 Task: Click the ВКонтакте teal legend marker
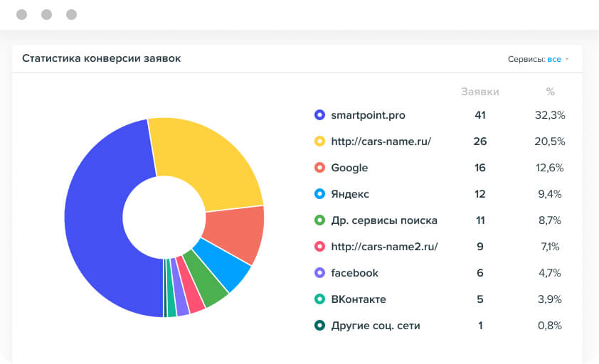pos(319,299)
